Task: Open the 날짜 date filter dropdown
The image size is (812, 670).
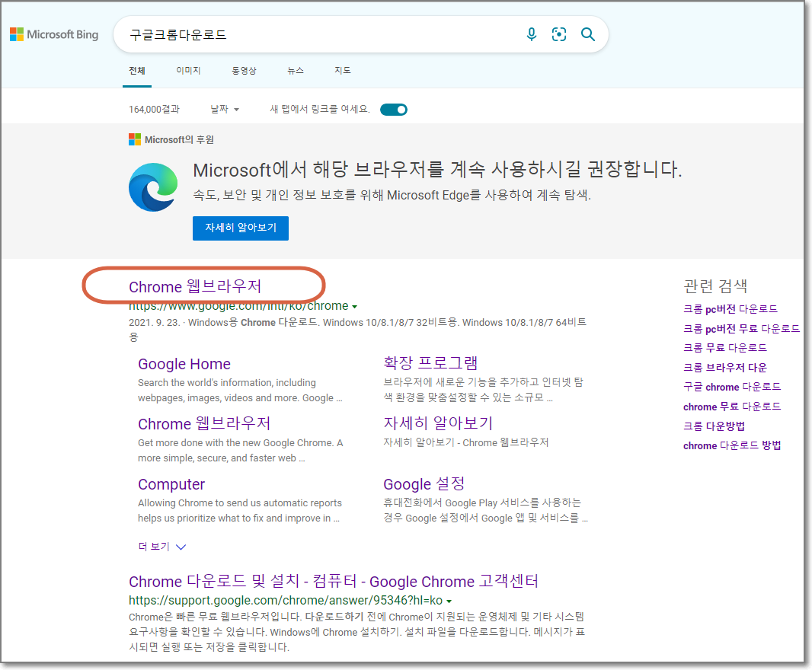Action: 225,109
